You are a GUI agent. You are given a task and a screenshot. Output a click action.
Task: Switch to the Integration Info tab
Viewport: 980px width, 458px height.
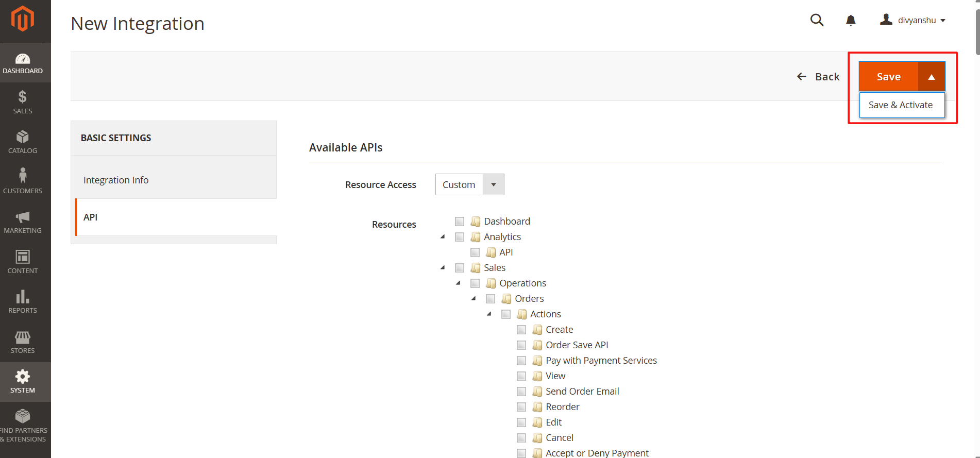point(116,180)
